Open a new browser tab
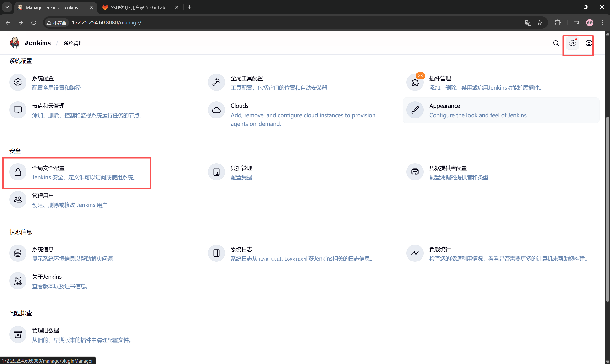610x364 pixels. [189, 7]
